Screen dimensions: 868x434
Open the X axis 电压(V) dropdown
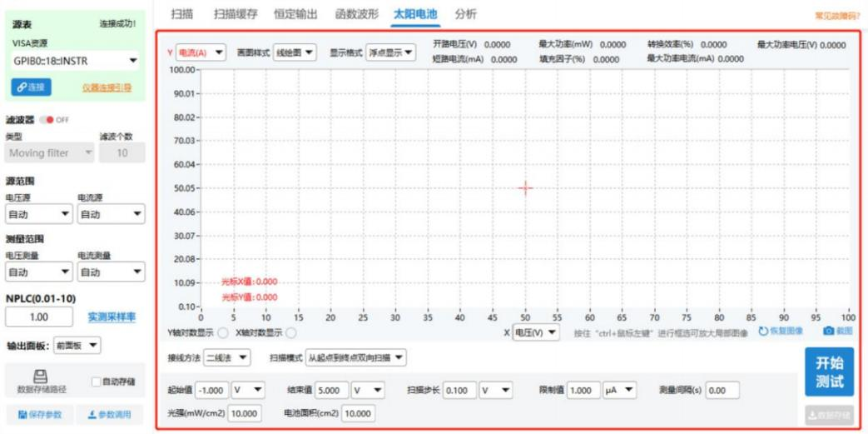536,332
